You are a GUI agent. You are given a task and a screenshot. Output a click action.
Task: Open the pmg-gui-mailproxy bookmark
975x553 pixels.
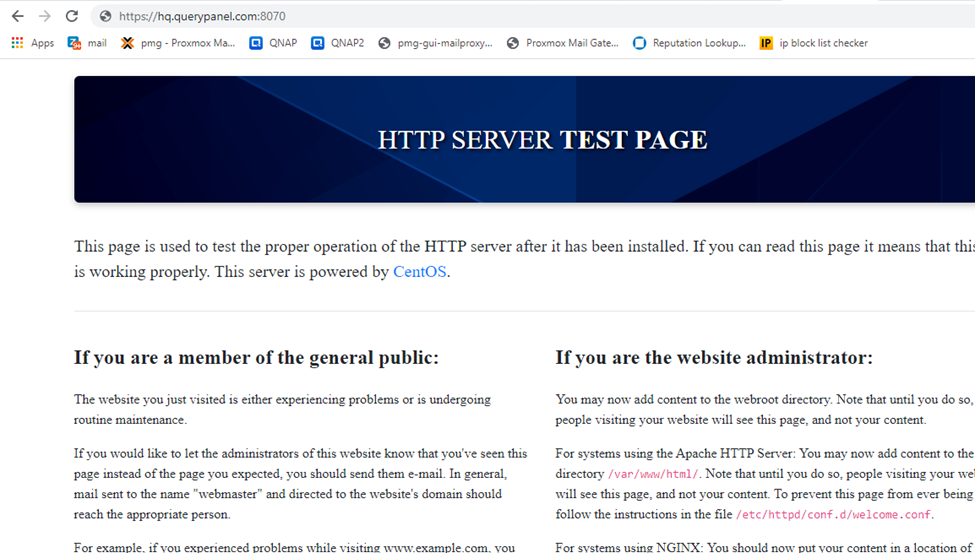435,43
